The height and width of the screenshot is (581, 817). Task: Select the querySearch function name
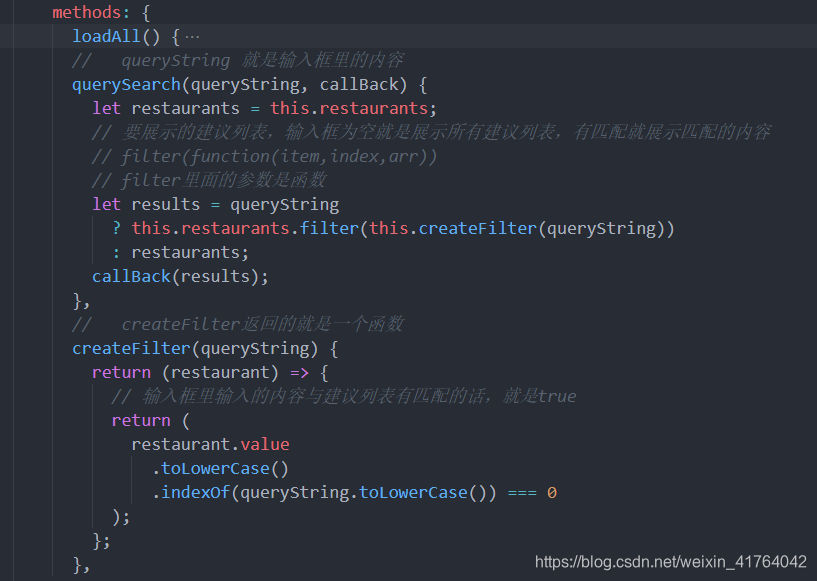tap(125, 84)
